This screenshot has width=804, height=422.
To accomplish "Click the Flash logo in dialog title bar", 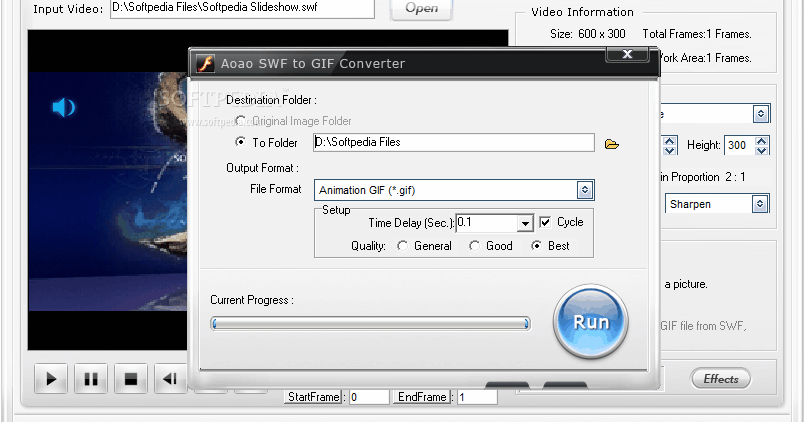I will pyautogui.click(x=206, y=64).
